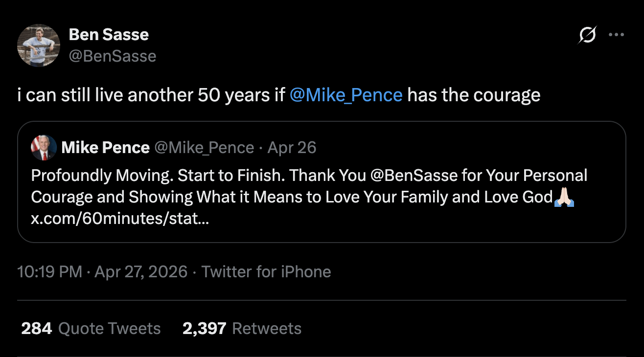Click the main tweet text about 50 years
This screenshot has height=357, width=644.
(152, 94)
